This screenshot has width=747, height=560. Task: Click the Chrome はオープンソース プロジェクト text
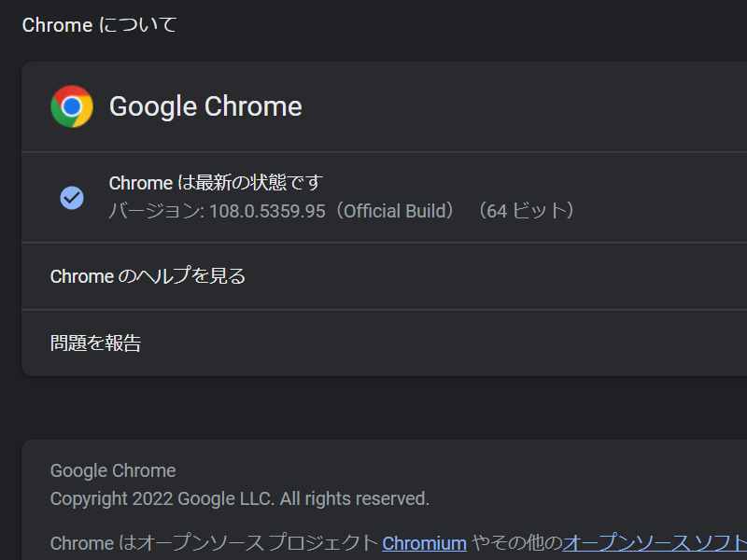pos(215,543)
